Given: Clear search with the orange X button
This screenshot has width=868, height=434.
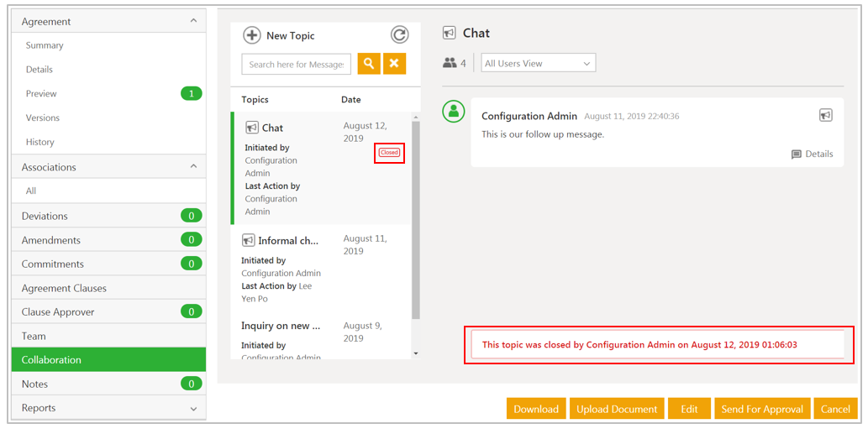Looking at the screenshot, I should point(394,64).
